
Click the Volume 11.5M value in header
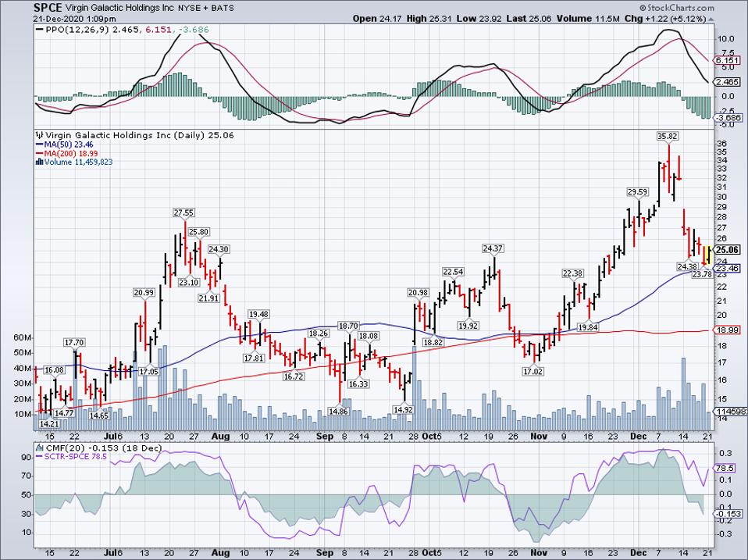(588, 19)
